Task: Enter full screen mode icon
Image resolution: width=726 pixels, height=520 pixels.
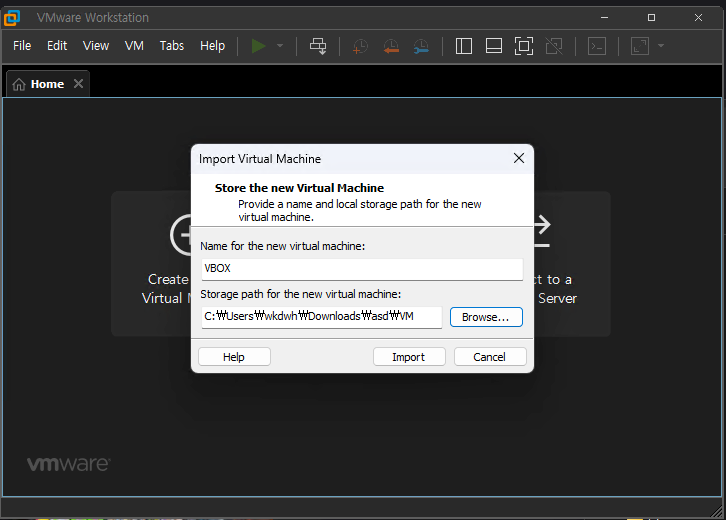Action: coord(524,46)
